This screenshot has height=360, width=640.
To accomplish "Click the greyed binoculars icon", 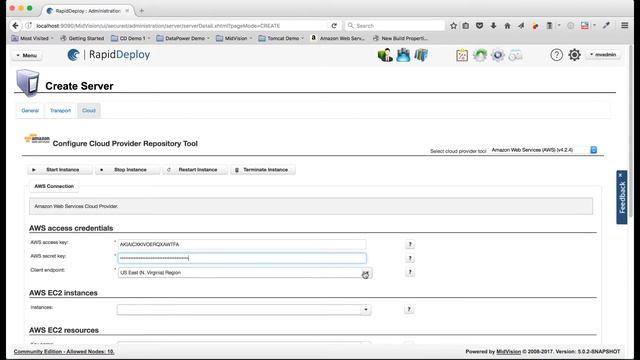I will pyautogui.click(x=516, y=55).
